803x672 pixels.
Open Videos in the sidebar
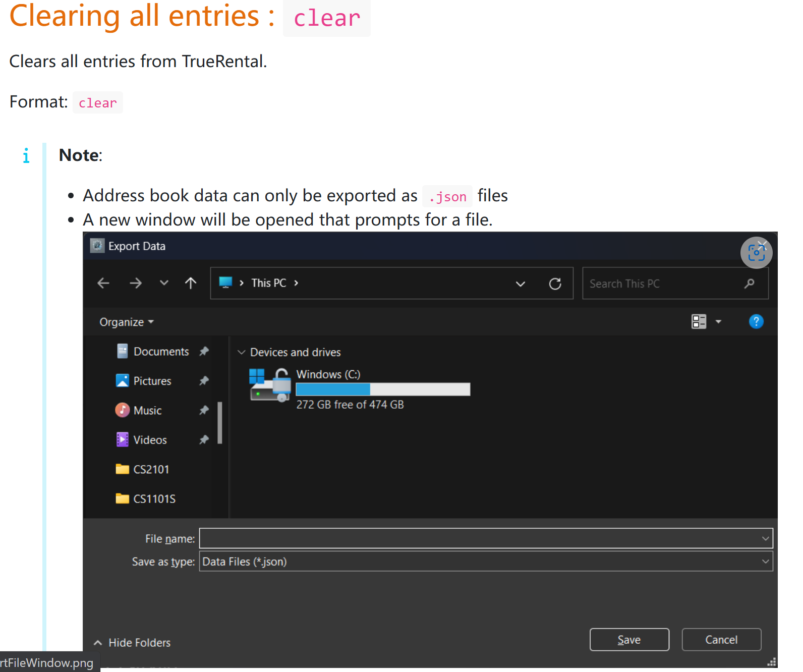(150, 440)
